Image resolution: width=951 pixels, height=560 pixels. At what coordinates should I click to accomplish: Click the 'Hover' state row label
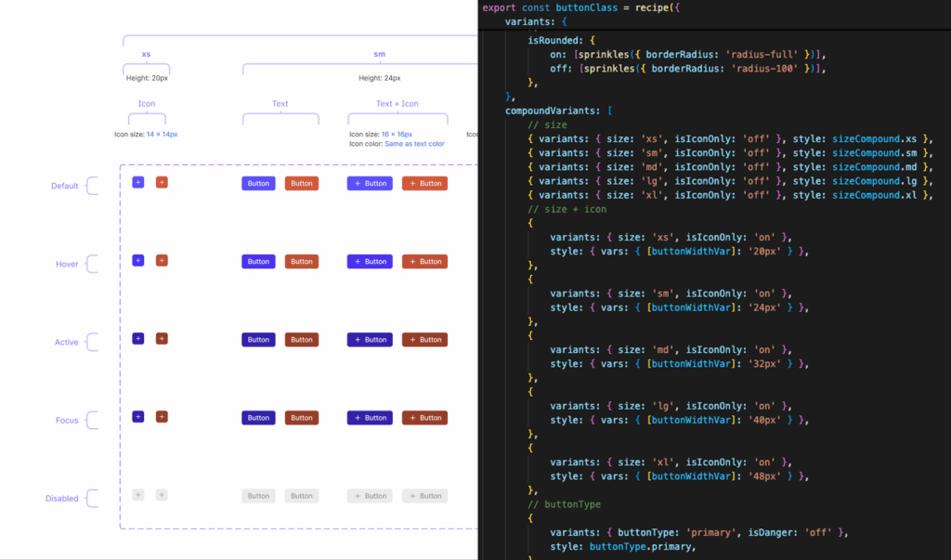click(67, 264)
